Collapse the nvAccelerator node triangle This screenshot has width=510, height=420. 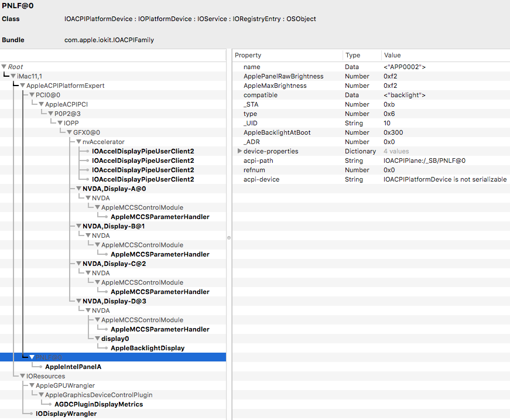(x=78, y=142)
